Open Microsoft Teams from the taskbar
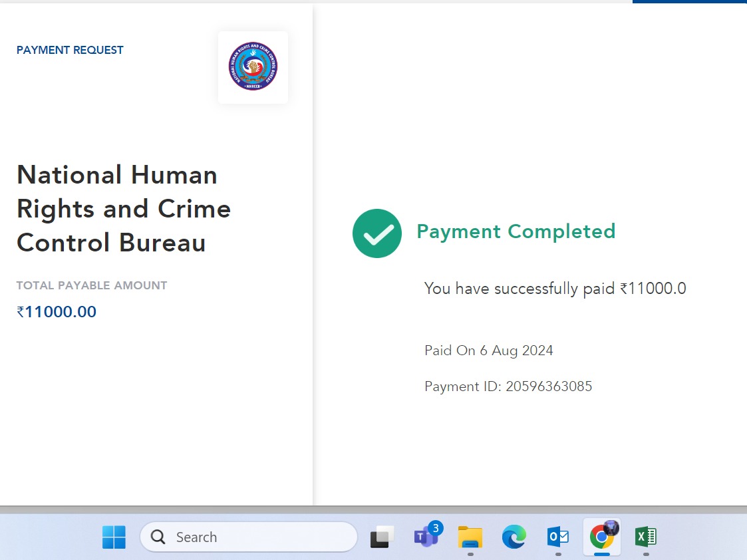 point(426,536)
